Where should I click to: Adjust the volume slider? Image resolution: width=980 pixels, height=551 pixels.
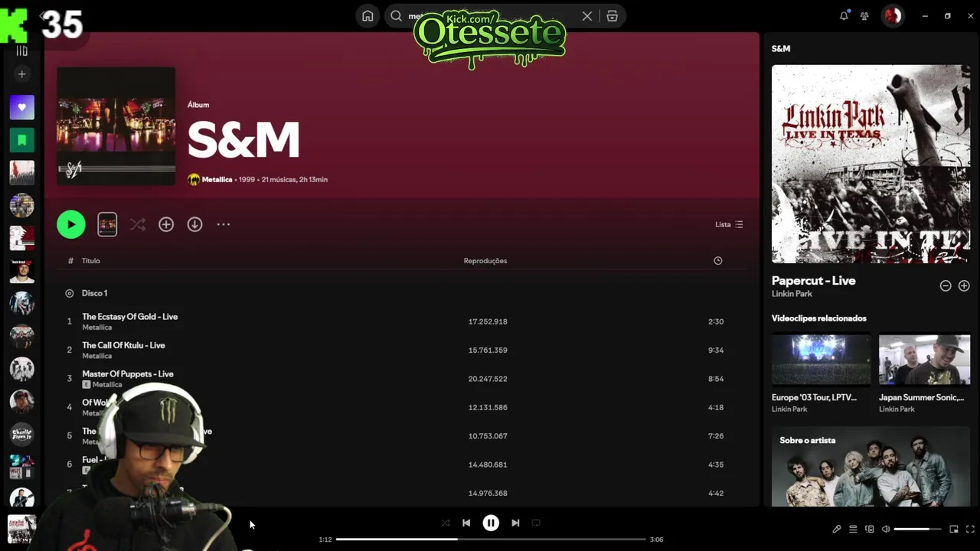(x=917, y=529)
